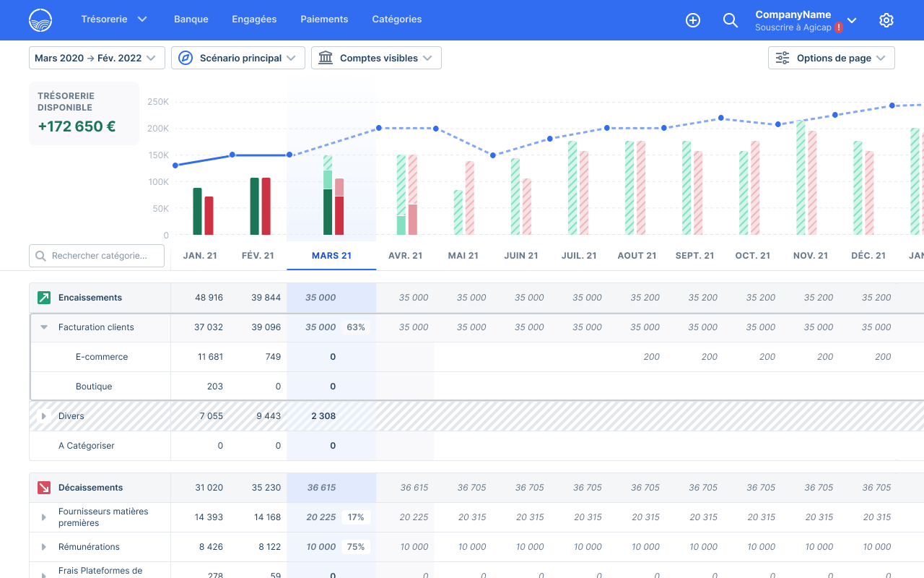Screen dimensions: 924x578
Task: Click the Agicap logo icon
Action: tap(40, 20)
